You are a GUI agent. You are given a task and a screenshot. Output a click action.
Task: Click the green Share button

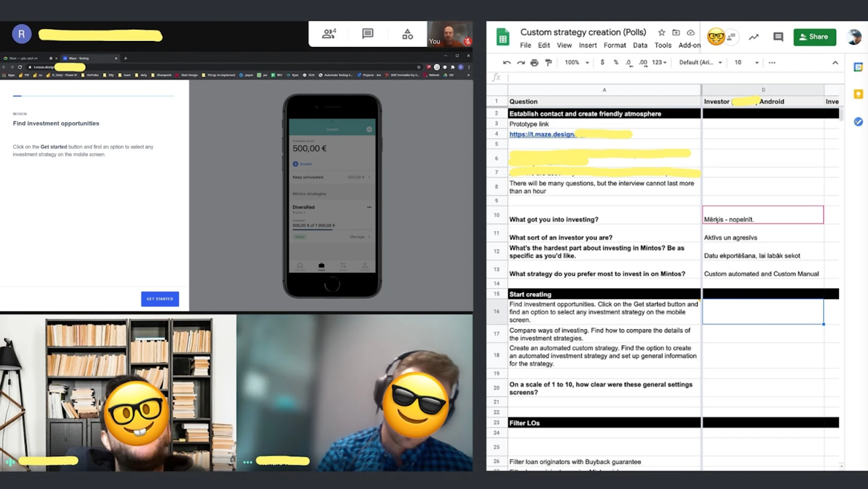pyautogui.click(x=815, y=37)
